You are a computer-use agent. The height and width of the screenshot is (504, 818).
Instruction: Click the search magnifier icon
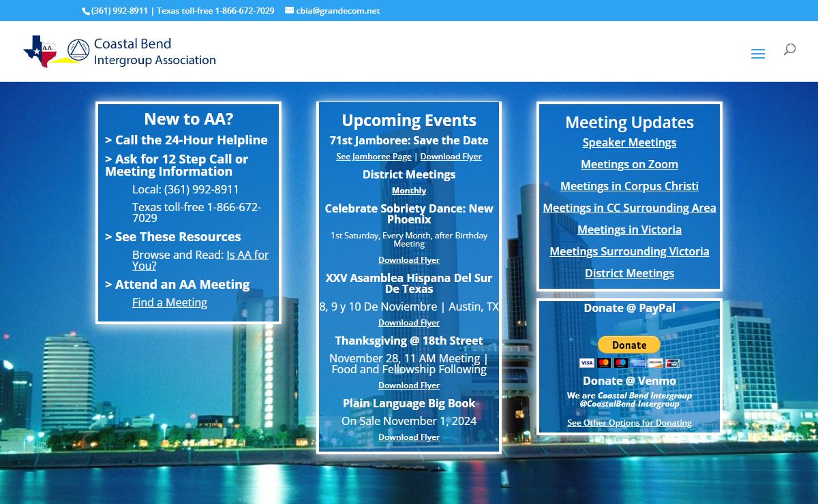click(789, 50)
